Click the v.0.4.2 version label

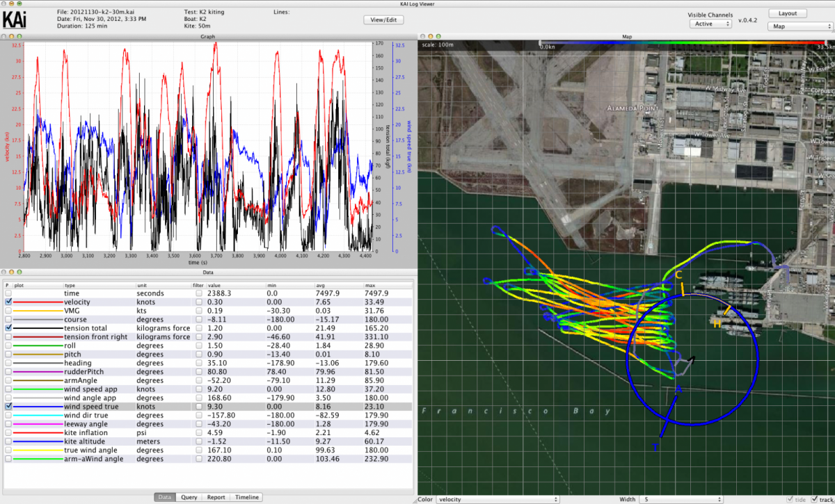749,20
